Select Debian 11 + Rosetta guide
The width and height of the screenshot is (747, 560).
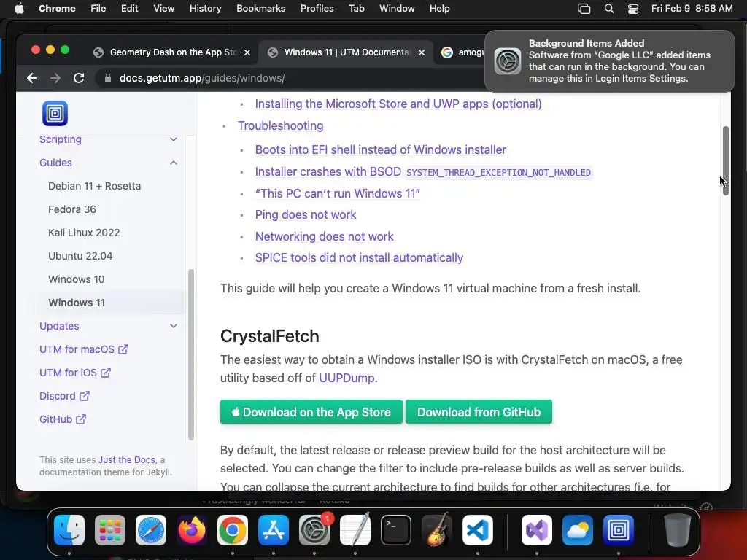94,186
